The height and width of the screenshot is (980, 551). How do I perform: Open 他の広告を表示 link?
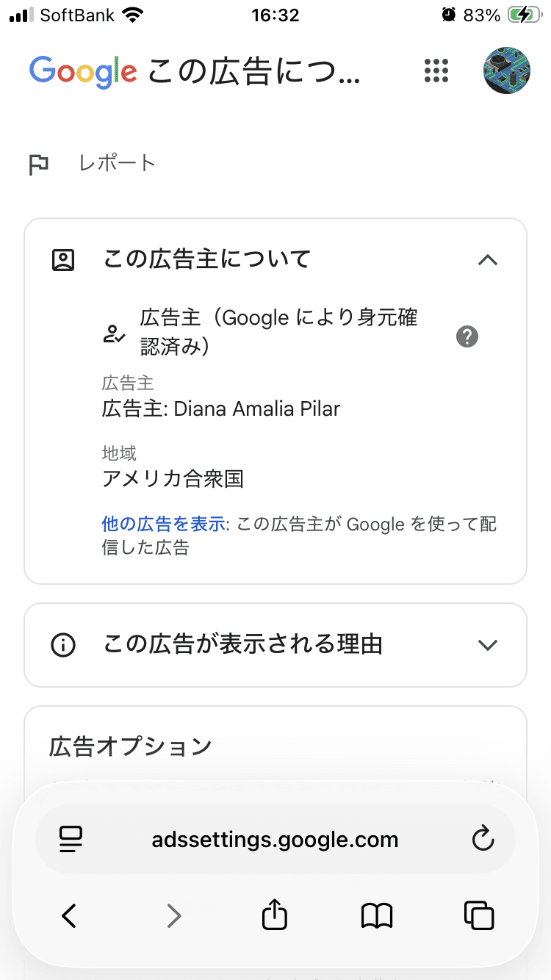[x=163, y=525]
